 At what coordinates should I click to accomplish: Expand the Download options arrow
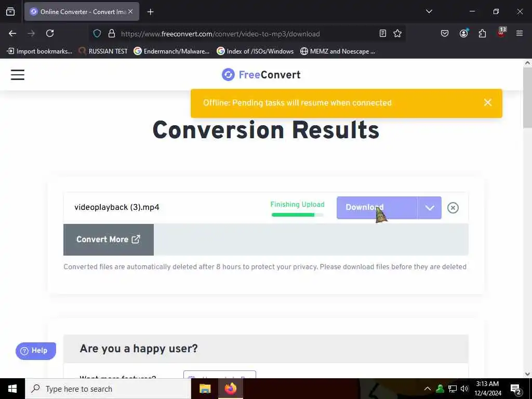pos(430,208)
